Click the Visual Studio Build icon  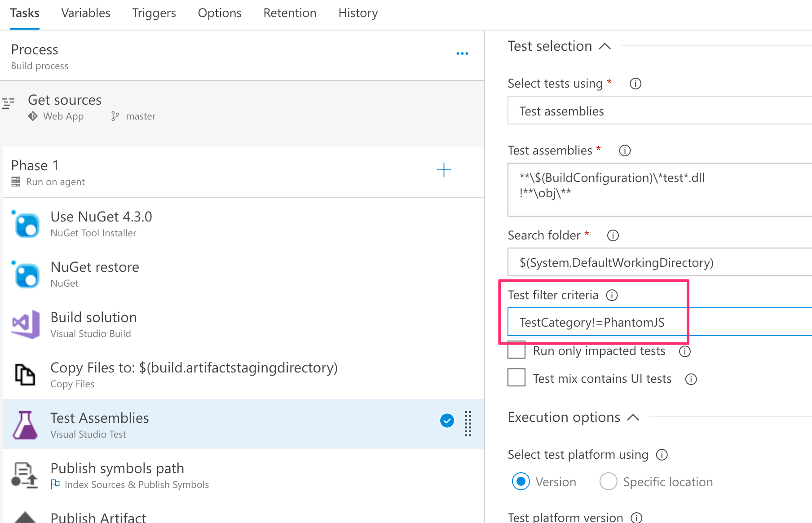point(26,324)
